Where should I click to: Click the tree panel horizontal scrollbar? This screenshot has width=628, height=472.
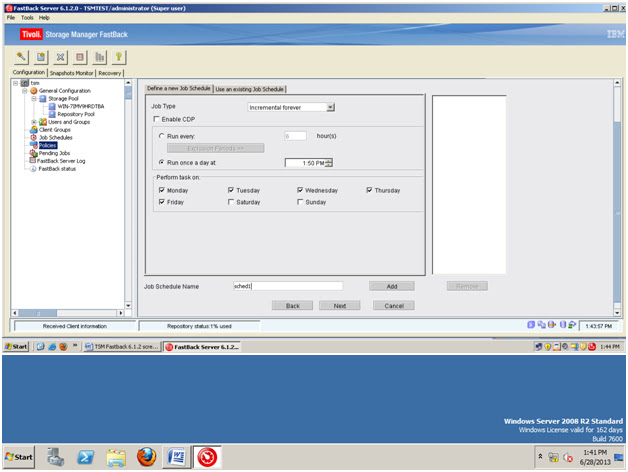(68, 313)
